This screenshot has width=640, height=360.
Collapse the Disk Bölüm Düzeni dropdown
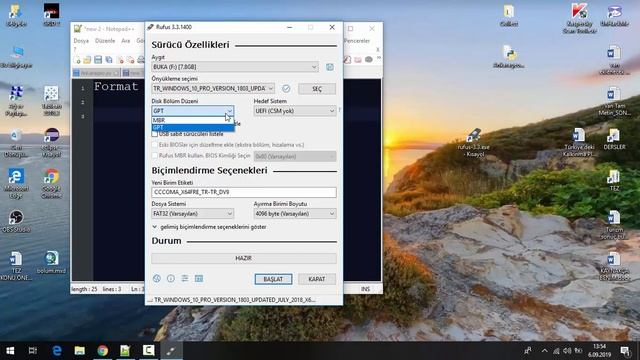pyautogui.click(x=193, y=111)
